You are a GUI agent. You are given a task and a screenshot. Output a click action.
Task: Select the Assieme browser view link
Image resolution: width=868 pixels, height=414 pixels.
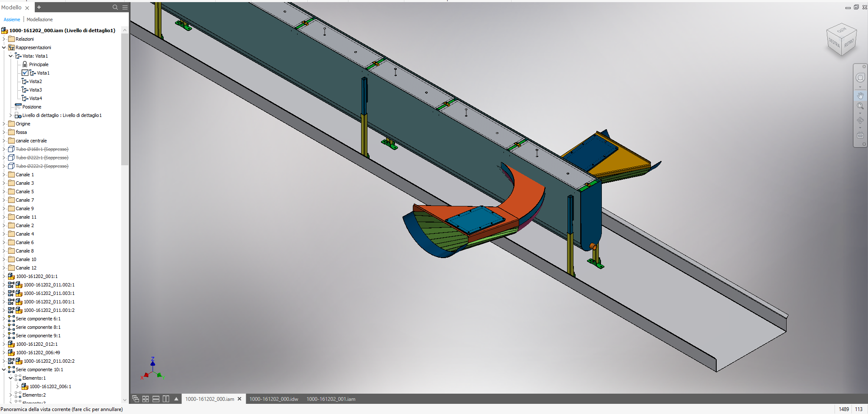(12, 19)
